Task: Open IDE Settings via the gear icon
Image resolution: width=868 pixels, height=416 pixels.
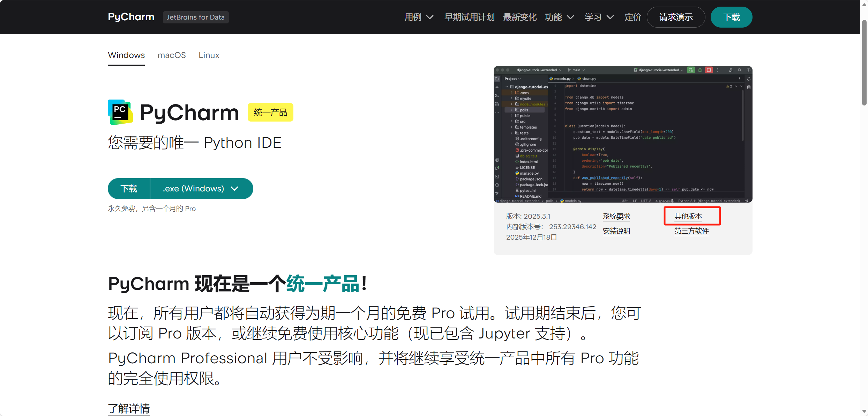Action: click(x=748, y=70)
